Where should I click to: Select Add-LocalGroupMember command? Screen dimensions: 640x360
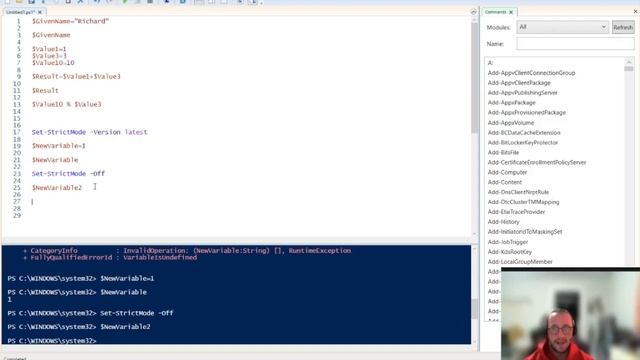(520, 262)
